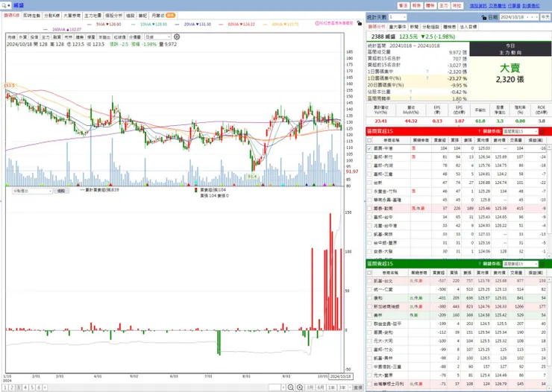Check the 凱基-台北 seller checkbox

(369, 281)
